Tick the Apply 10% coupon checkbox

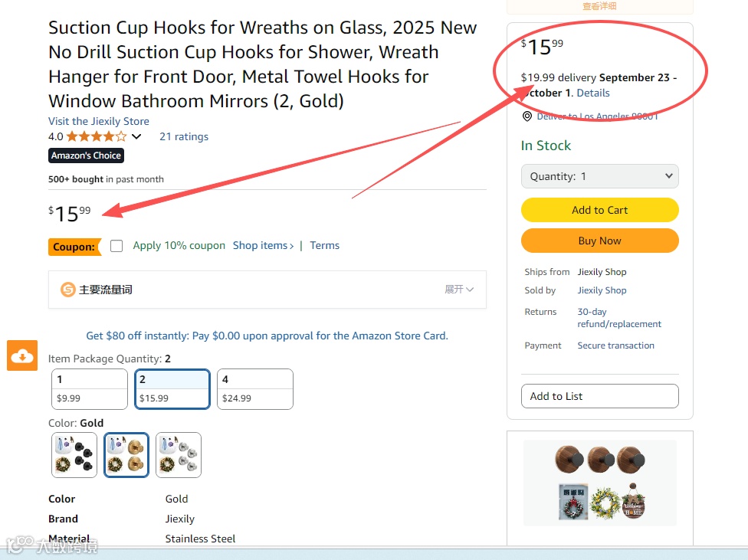[116, 246]
